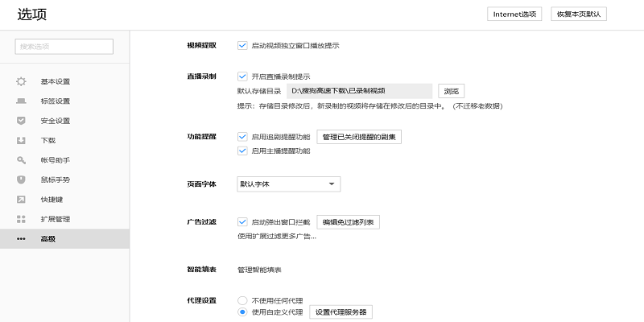Click the download icon beside 下载

click(x=21, y=140)
